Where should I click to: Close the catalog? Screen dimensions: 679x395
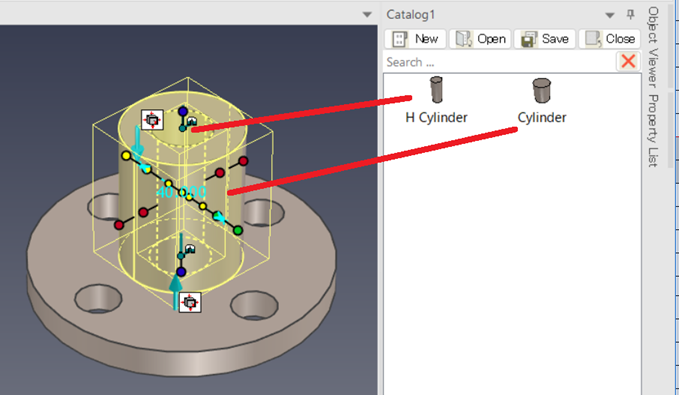point(609,39)
